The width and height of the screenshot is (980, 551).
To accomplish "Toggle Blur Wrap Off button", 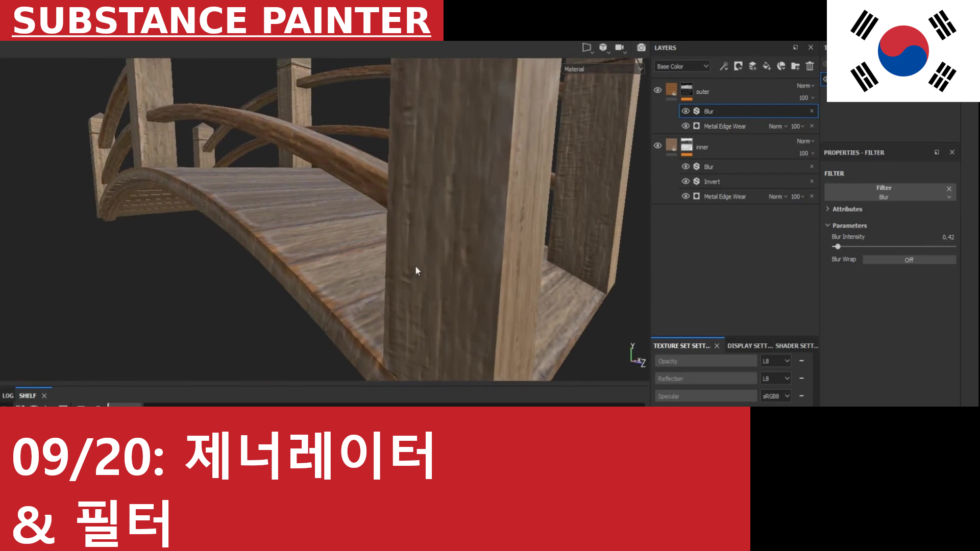I will (x=909, y=260).
